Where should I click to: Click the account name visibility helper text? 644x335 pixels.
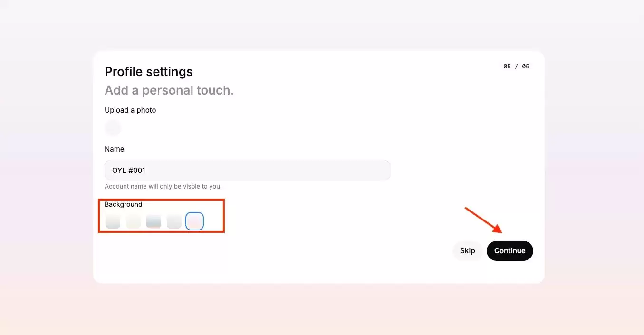click(x=163, y=186)
